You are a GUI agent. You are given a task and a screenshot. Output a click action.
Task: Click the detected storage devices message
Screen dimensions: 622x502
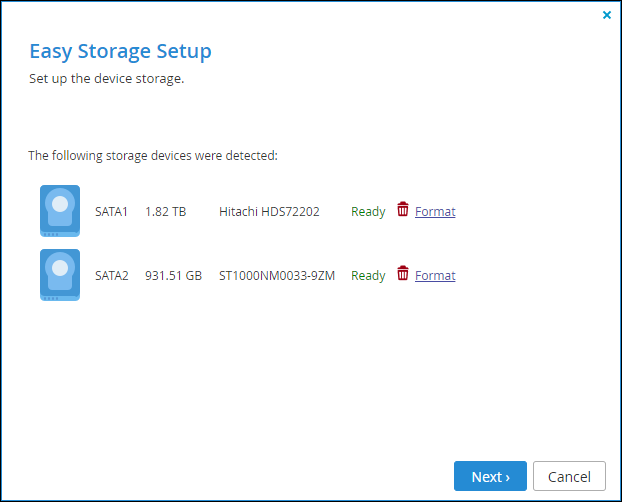(153, 156)
